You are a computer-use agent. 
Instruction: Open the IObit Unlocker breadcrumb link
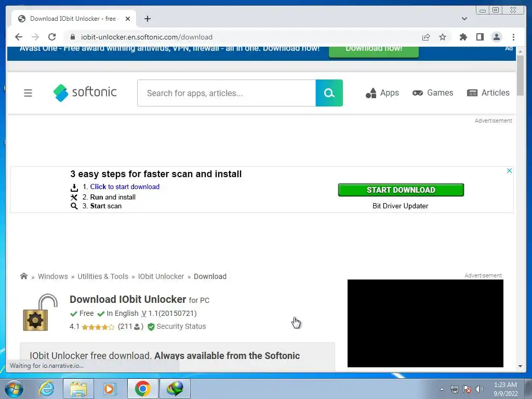[x=161, y=276]
